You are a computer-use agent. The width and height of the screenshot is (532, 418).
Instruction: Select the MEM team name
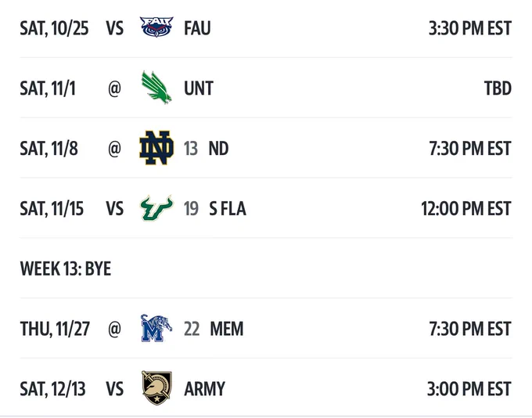(227, 329)
